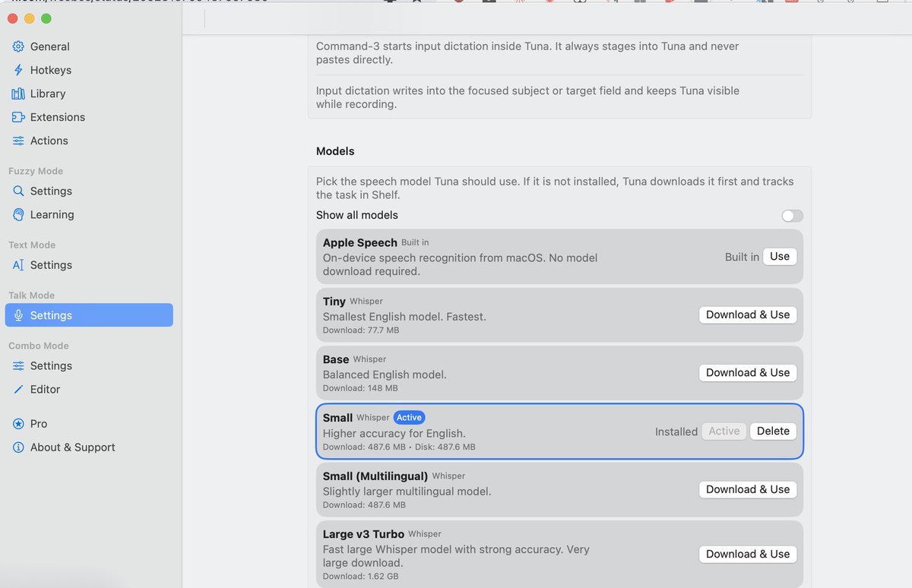Viewport: 912px width, 588px height.
Task: Click 'Download: 77.7 MB' text
Action: 361,330
